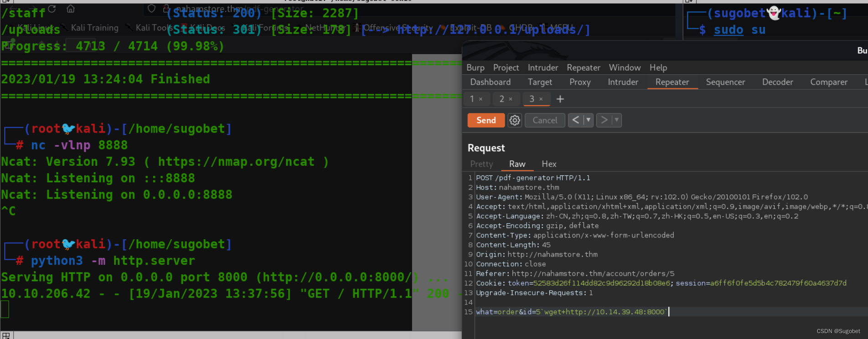868x339 pixels.
Task: Click the shield tracking protection icon
Action: coord(152,8)
